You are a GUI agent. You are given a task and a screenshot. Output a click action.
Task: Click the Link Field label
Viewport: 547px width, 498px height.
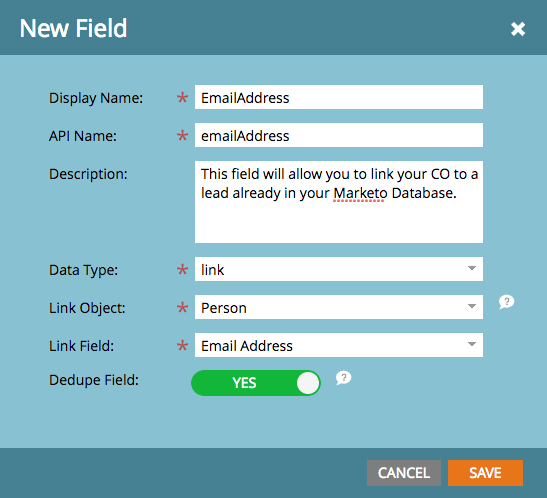coord(81,346)
